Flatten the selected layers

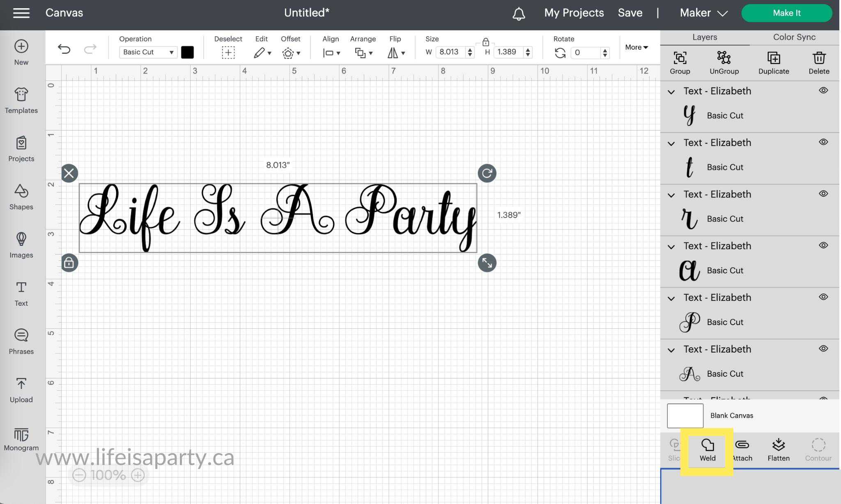[x=779, y=450]
